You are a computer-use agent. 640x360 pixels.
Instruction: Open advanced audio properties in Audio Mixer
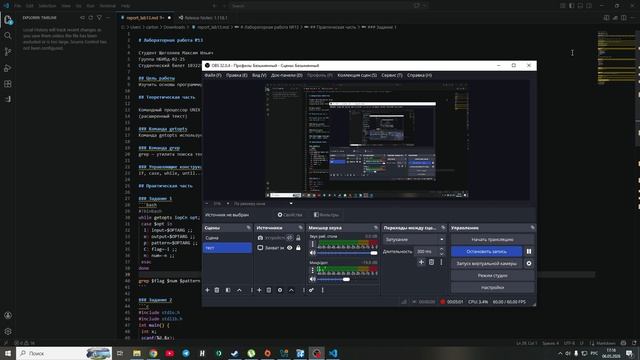(311, 290)
